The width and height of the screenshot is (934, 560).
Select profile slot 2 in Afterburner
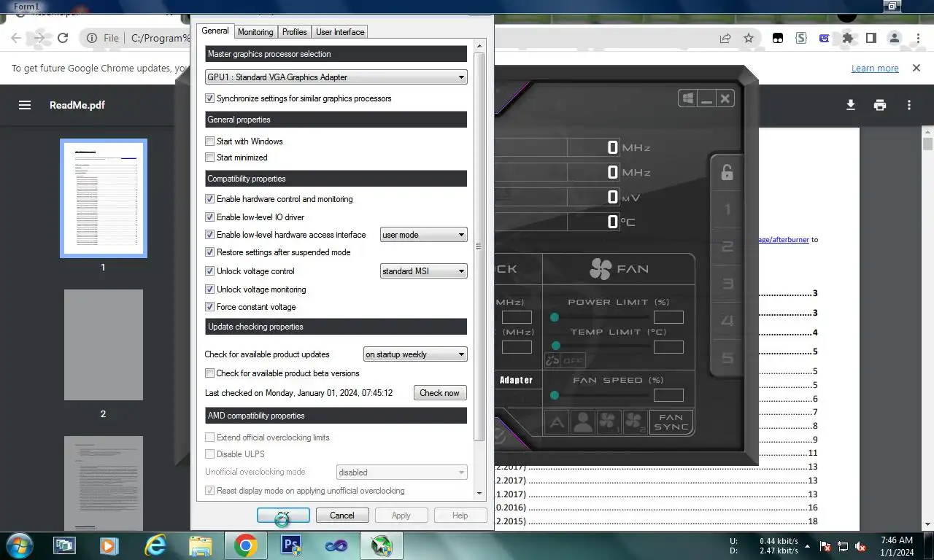pos(727,246)
